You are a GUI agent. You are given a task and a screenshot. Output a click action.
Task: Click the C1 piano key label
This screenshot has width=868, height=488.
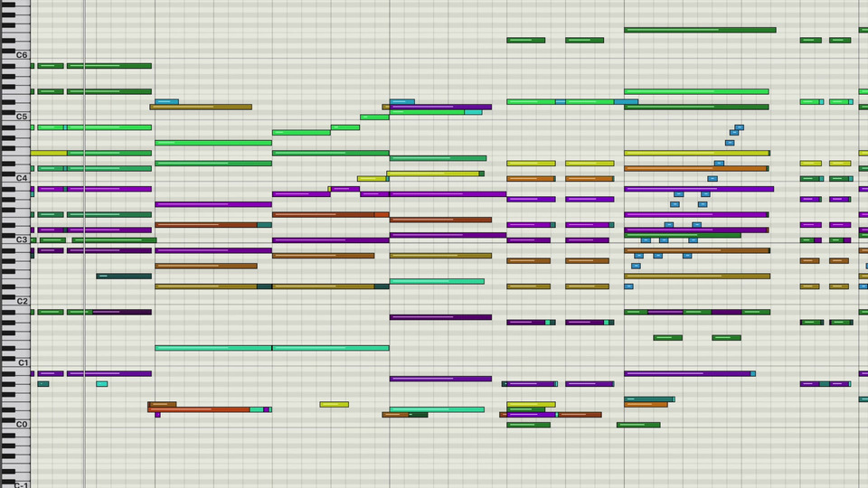(x=23, y=362)
